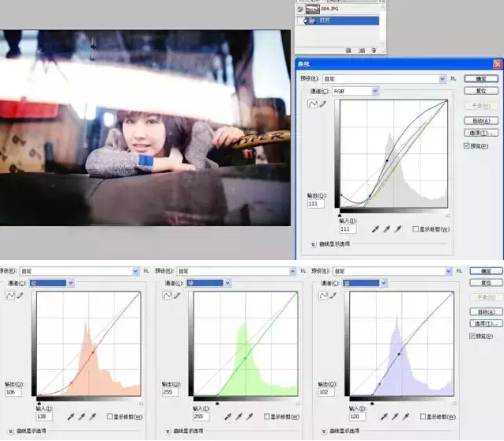The height and width of the screenshot is (441, 504).
Task: Pick gray point eyedropper in RGB curves dialog
Action: coord(386,229)
